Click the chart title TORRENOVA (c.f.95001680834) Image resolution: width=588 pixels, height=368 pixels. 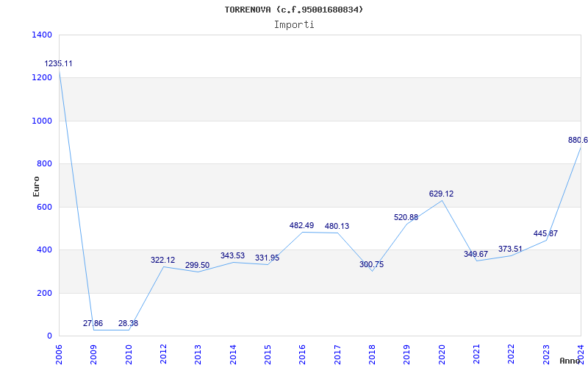(293, 10)
